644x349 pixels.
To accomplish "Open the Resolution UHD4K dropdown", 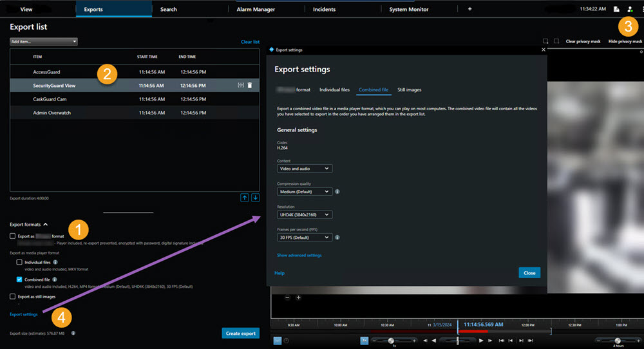I will pos(305,214).
